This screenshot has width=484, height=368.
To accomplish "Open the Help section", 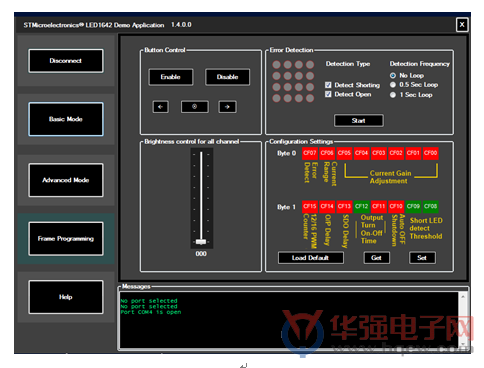I will tap(66, 297).
